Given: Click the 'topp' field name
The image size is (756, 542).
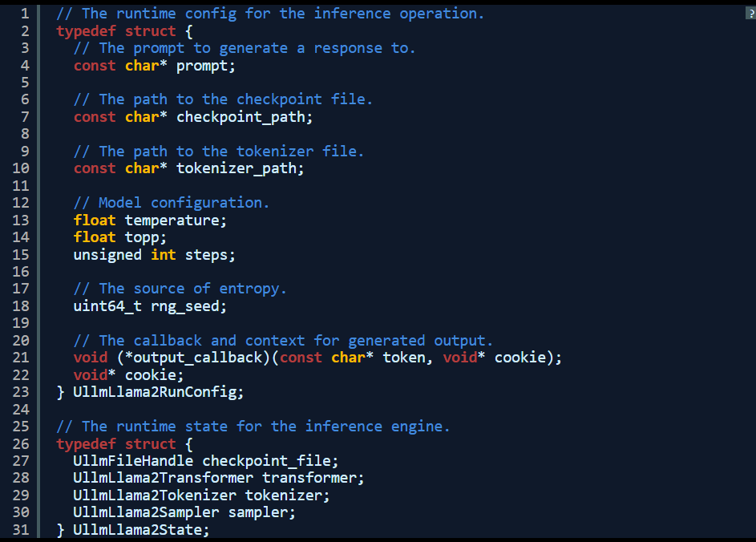Looking at the screenshot, I should click(142, 237).
